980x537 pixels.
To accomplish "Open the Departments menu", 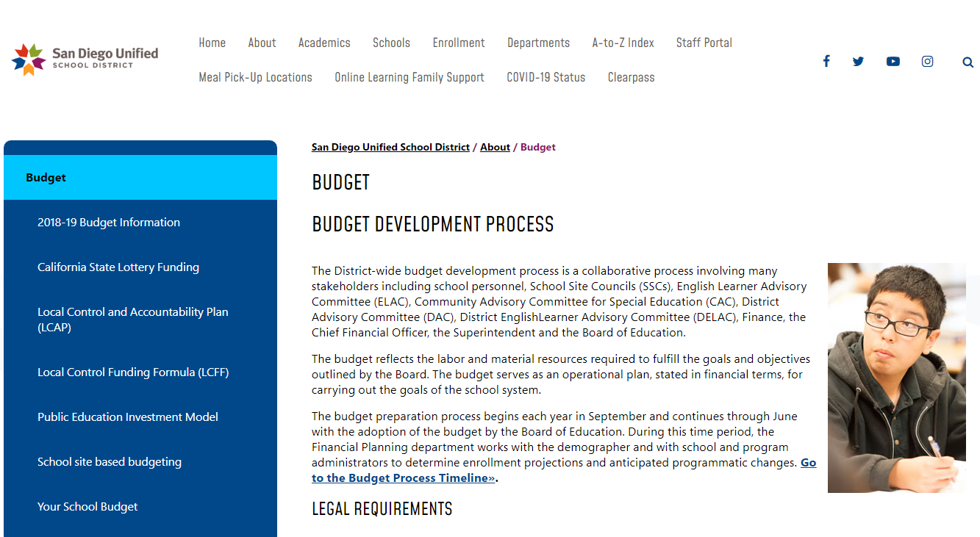I will pos(538,43).
